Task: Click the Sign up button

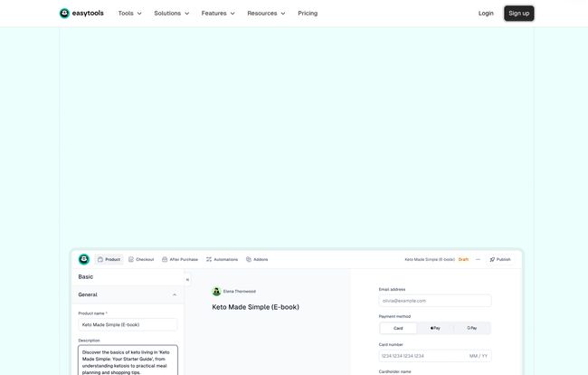Action: pos(518,14)
